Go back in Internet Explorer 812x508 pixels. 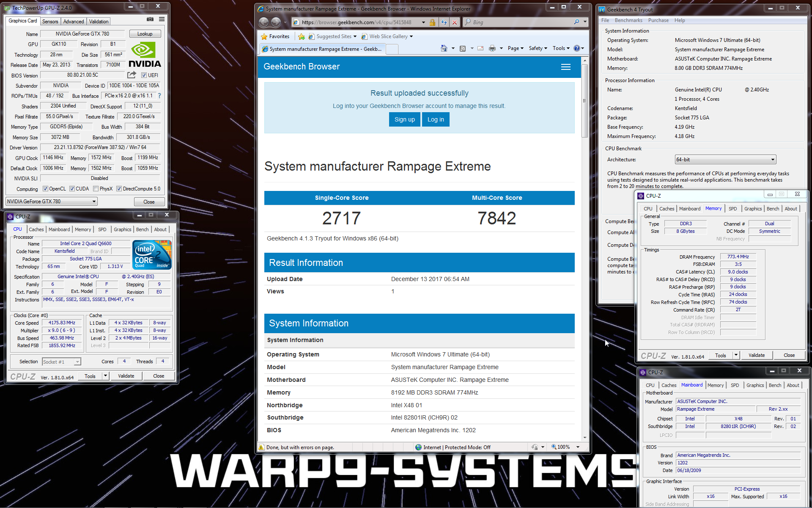click(263, 22)
